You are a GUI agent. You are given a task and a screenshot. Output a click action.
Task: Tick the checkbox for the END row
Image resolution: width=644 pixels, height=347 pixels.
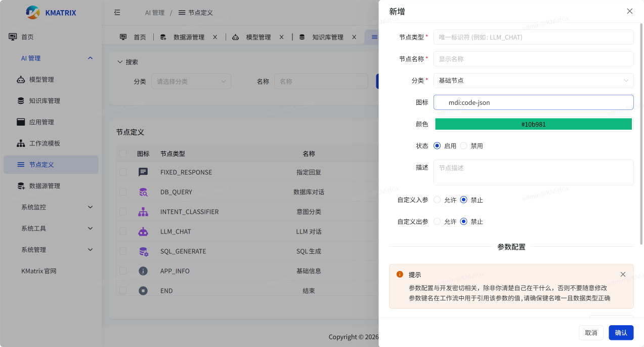(x=123, y=291)
